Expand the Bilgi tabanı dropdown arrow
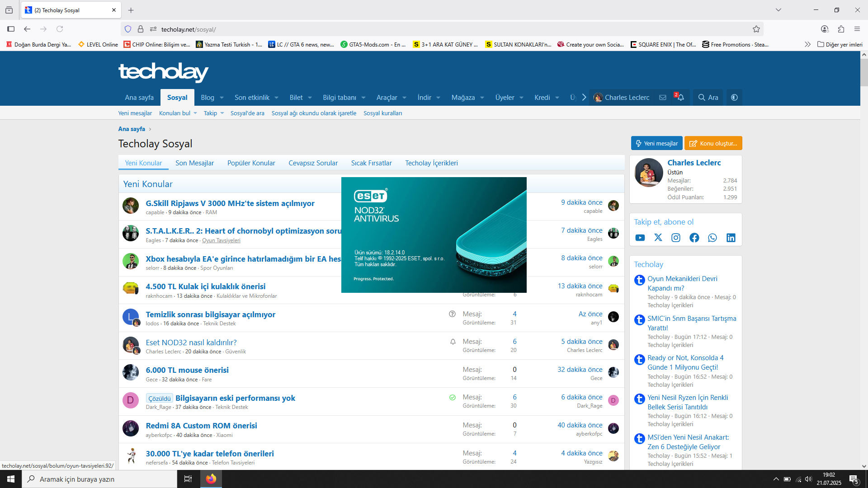The image size is (868, 488). 363,98
